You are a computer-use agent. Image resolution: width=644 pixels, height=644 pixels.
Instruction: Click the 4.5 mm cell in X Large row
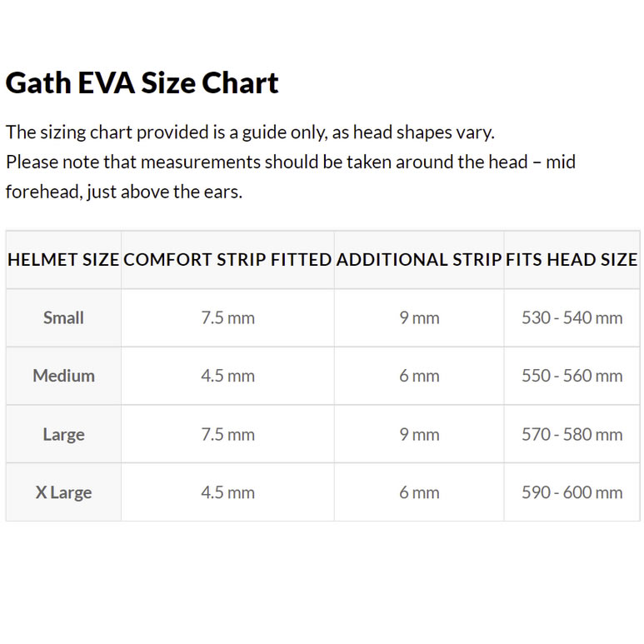(227, 492)
